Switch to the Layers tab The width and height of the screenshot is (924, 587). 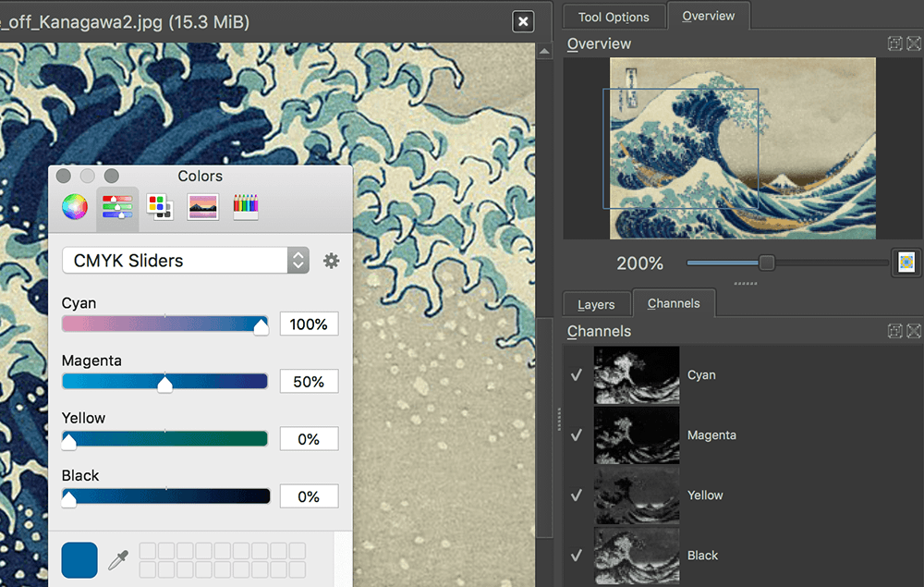(596, 304)
